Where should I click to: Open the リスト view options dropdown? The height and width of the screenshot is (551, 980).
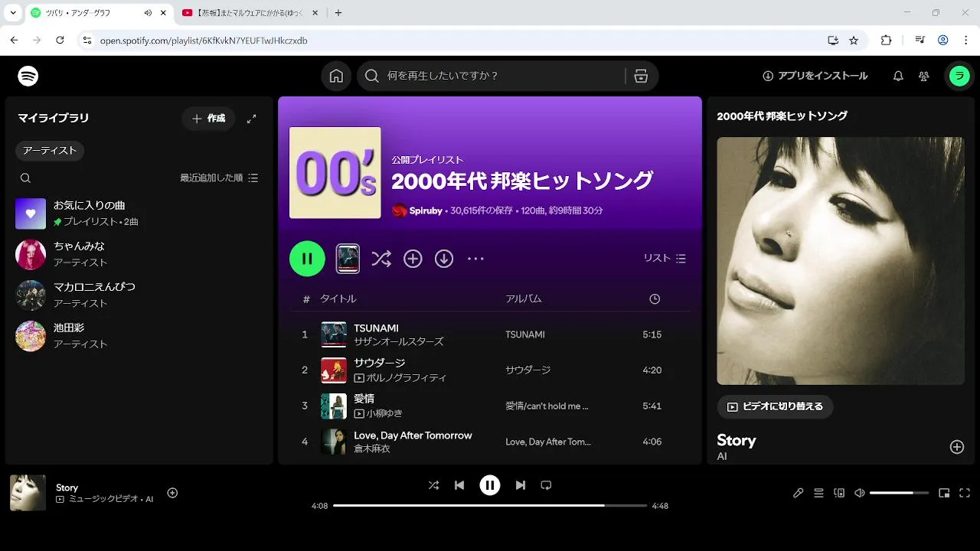[665, 259]
